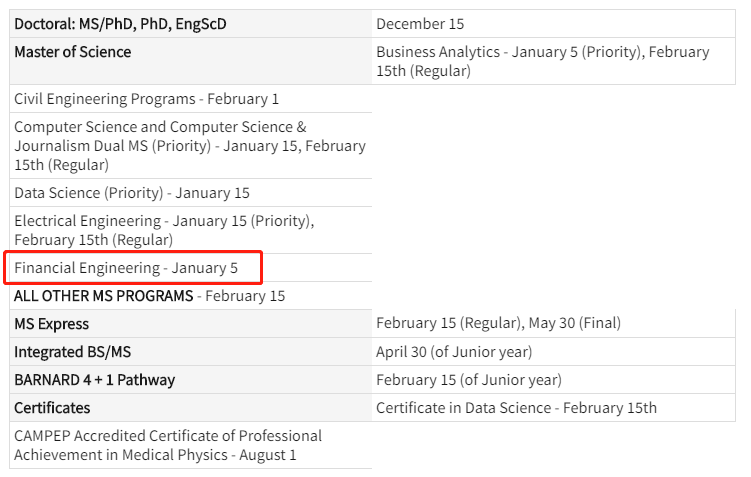Select the December 15 deadline cell

tap(420, 24)
